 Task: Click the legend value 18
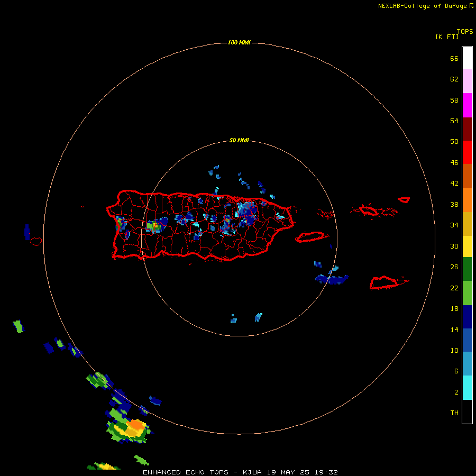pos(454,309)
